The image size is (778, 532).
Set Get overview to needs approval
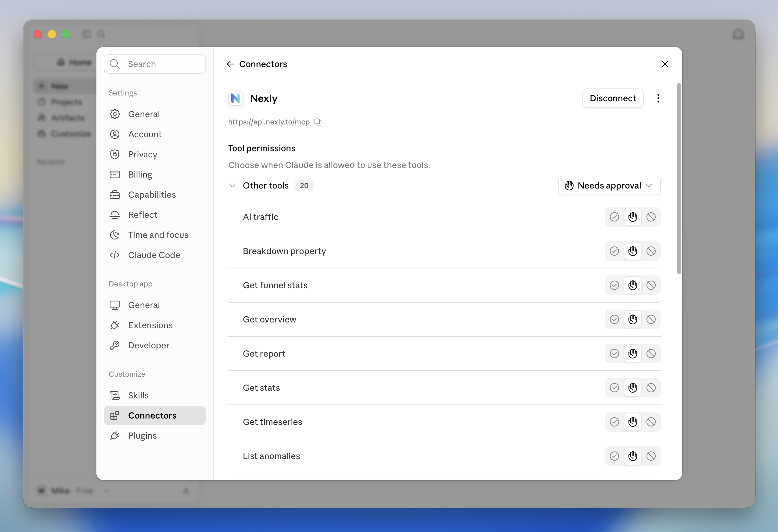[632, 319]
